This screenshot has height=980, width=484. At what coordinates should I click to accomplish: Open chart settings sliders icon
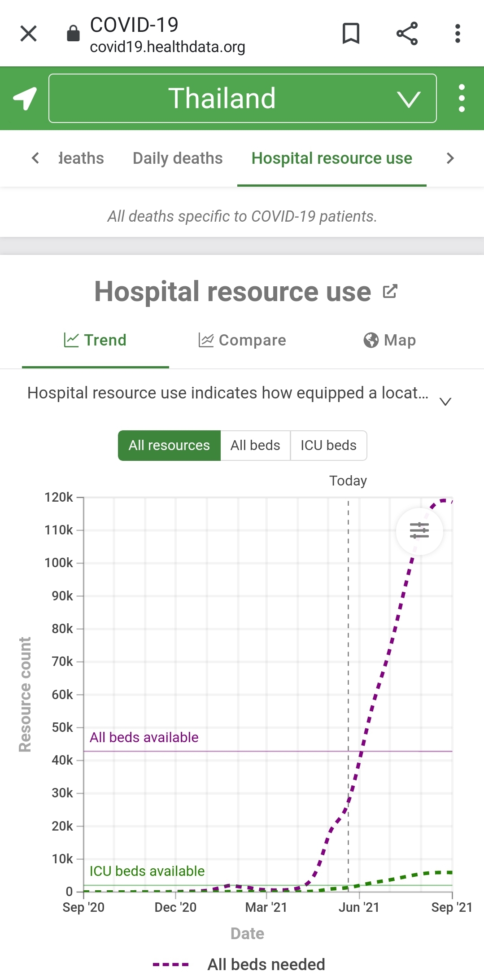419,531
